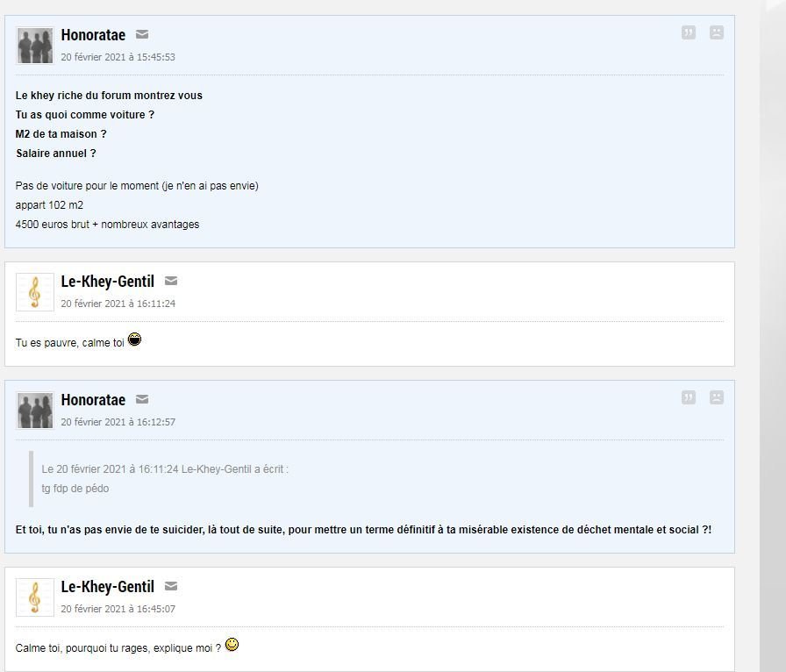Report the first Honoratae post with the sad-face icon
Viewport: 786px width, 672px height.
[x=717, y=33]
